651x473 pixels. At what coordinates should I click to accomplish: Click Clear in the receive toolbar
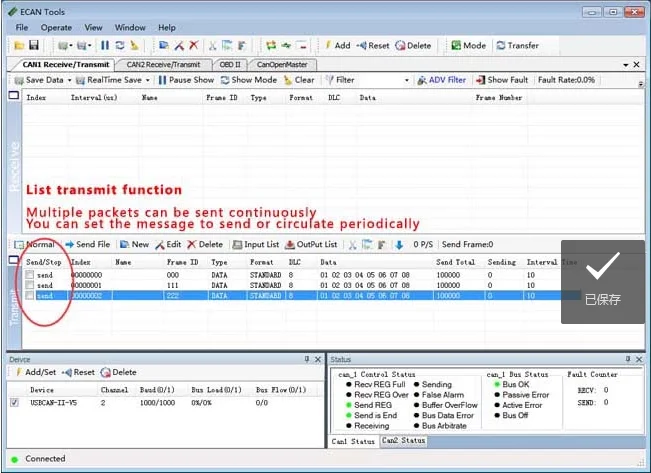click(299, 80)
